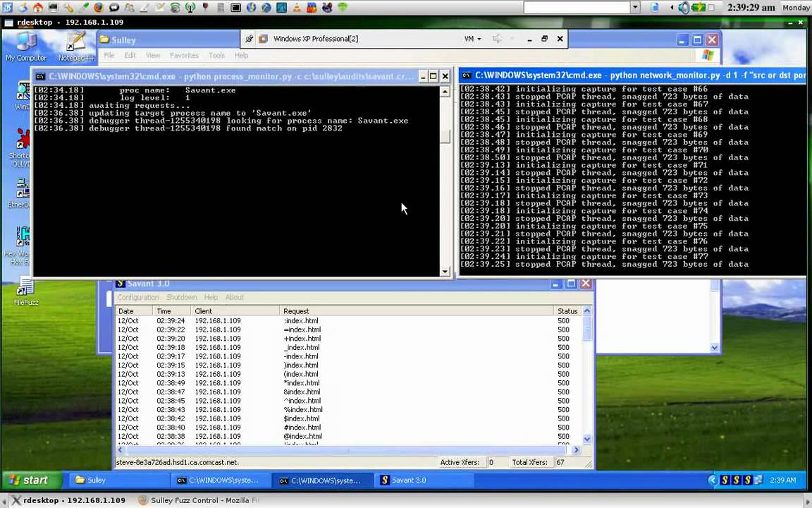The width and height of the screenshot is (812, 508).
Task: Open the chat bubble application icon
Action: tap(114, 7)
